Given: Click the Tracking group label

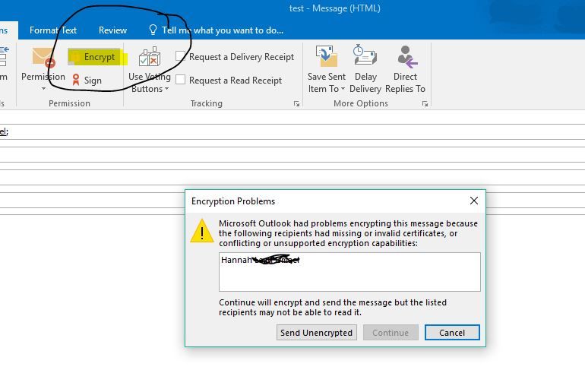Looking at the screenshot, I should [x=207, y=103].
